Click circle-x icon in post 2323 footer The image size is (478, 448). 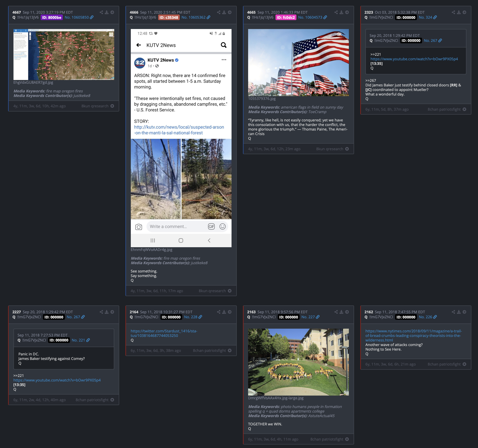[464, 109]
